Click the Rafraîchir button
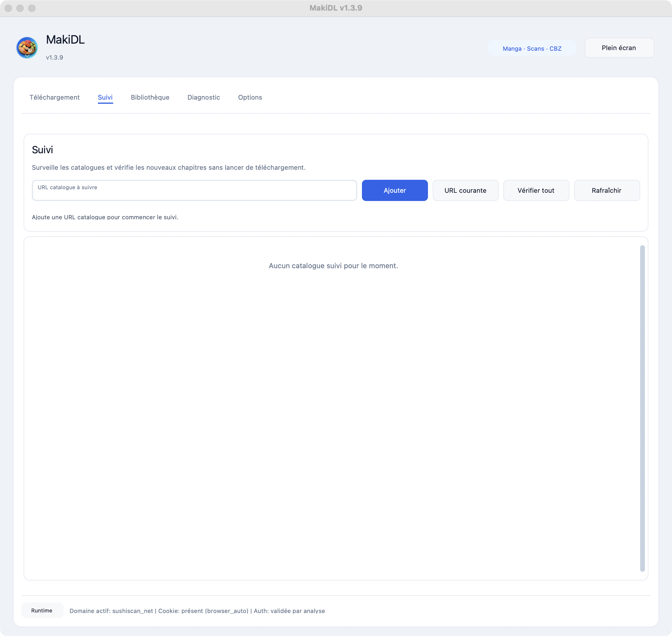Screen dimensions: 672x636 (607, 190)
